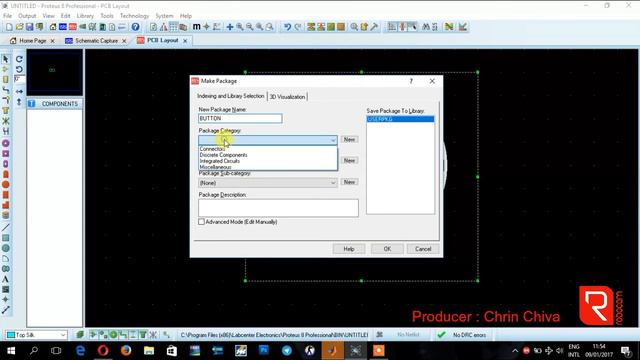Click the Rotate Clockwise icon
The width and height of the screenshot is (640, 360).
pyautogui.click(x=19, y=59)
